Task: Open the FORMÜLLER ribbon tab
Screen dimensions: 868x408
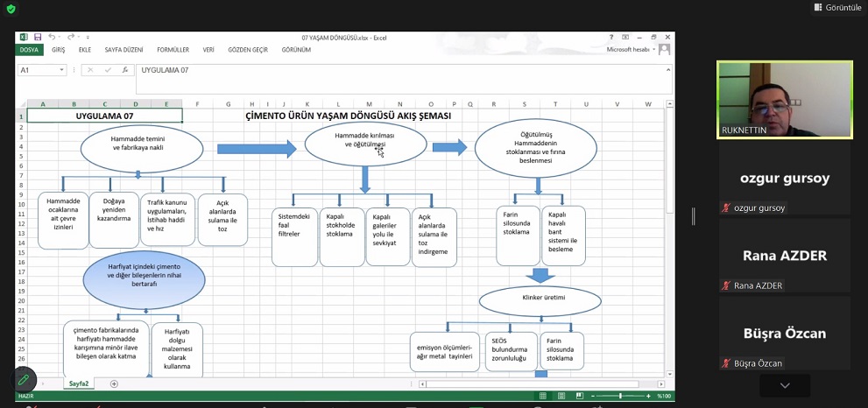Action: [x=173, y=50]
